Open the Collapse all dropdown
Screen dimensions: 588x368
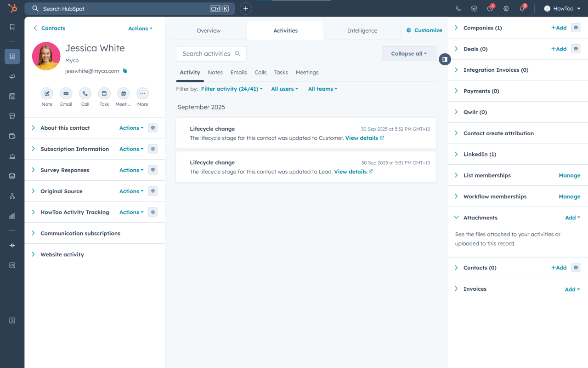[x=409, y=54]
